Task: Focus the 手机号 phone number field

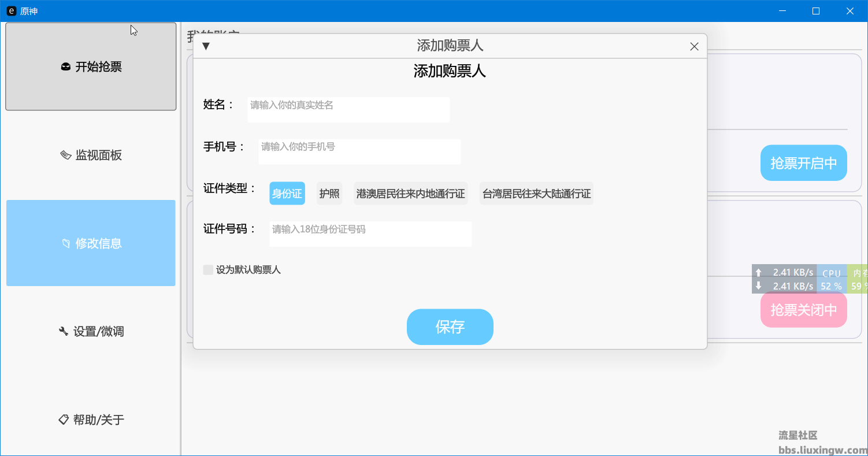Action: click(x=359, y=151)
